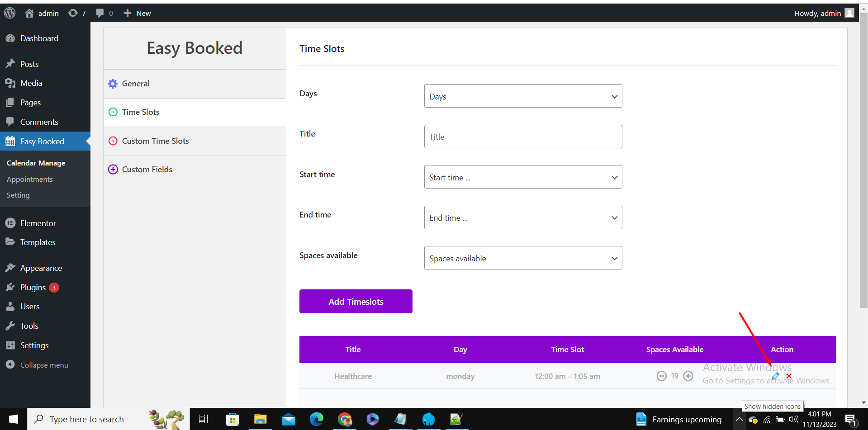Image resolution: width=868 pixels, height=430 pixels.
Task: Switch to Google Chrome on the taskbar
Action: coord(345,419)
